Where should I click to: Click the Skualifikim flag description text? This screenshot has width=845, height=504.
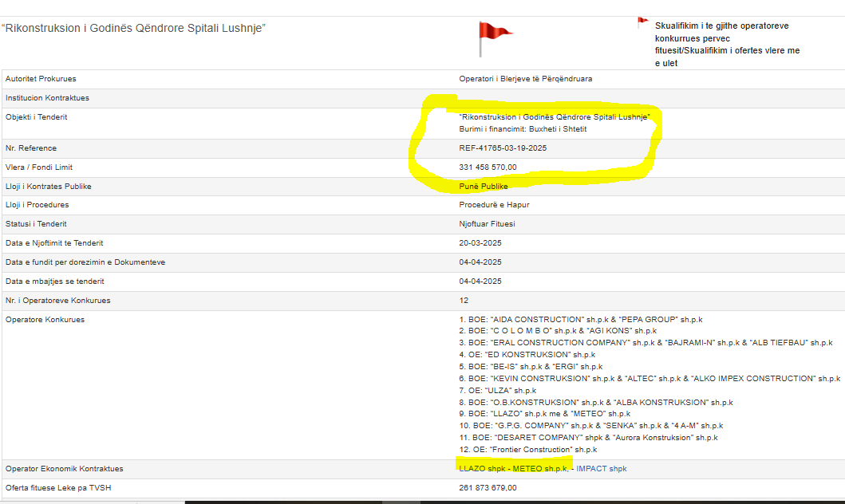[726, 44]
